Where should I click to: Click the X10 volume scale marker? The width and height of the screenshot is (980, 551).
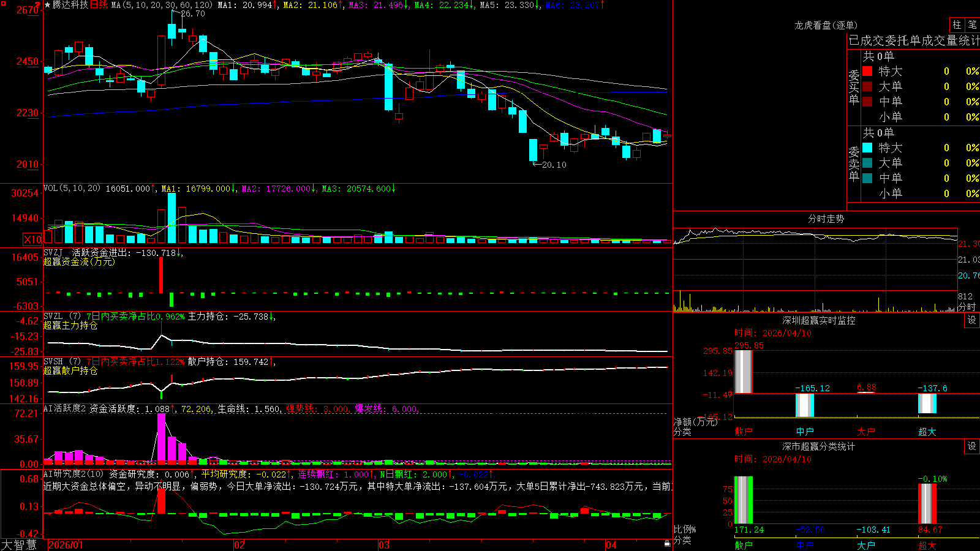tap(32, 239)
